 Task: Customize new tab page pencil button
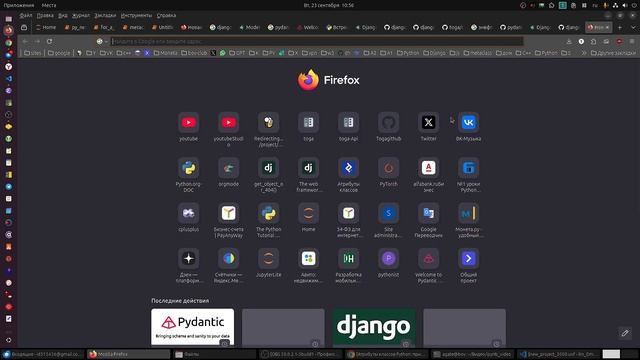tap(625, 333)
